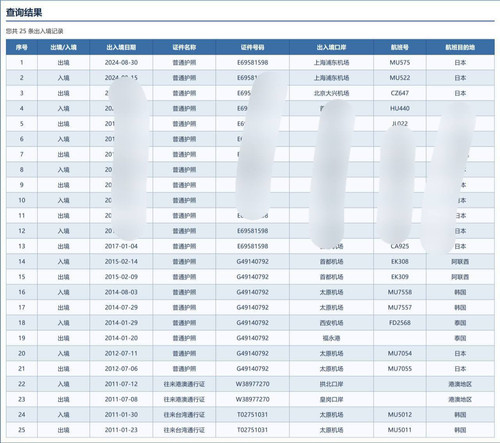The height and width of the screenshot is (443, 500).
Task: Click the 查询结果 heading
Action: pos(24,13)
